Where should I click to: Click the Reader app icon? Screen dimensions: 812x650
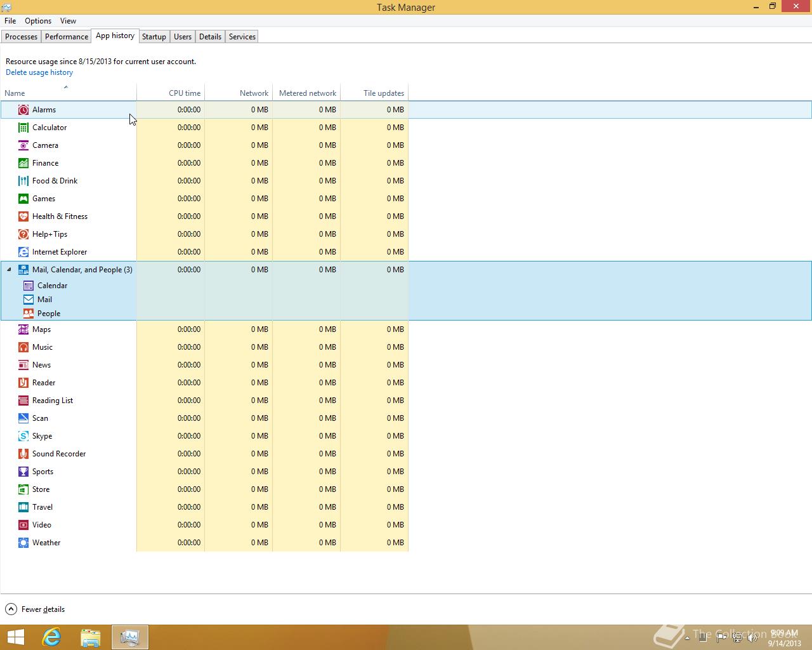coord(23,383)
